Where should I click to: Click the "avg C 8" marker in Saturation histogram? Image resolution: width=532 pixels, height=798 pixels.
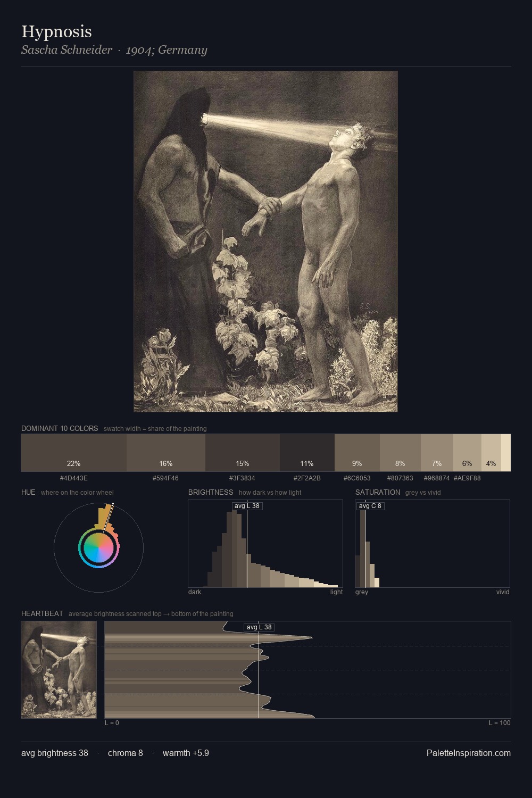pyautogui.click(x=370, y=506)
